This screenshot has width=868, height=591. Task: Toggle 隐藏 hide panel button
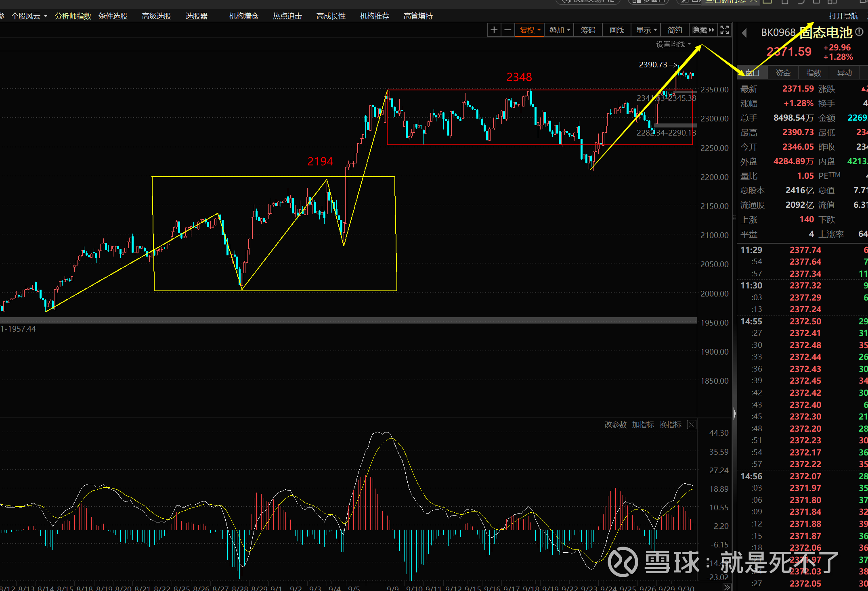coord(703,30)
